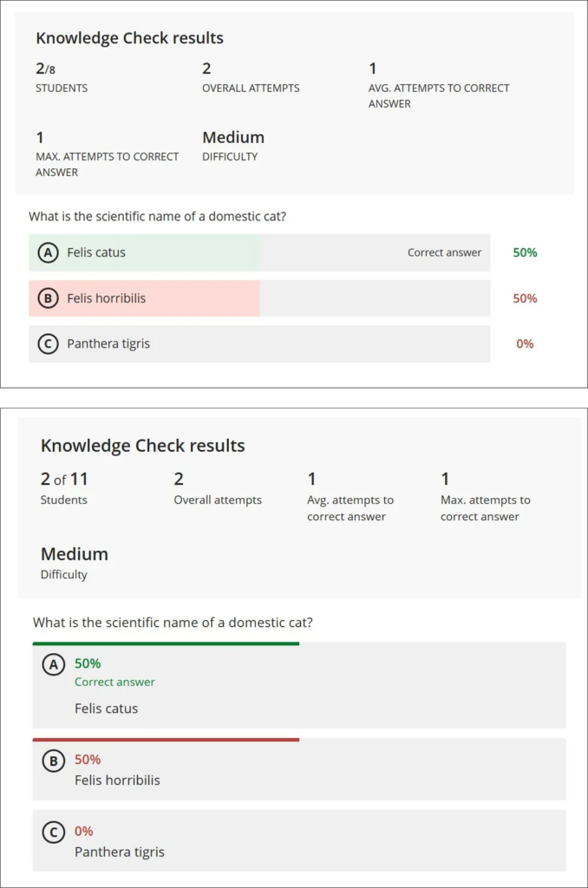Image resolution: width=588 pixels, height=888 pixels.
Task: Click the '2/8' students count
Action: 45,69
